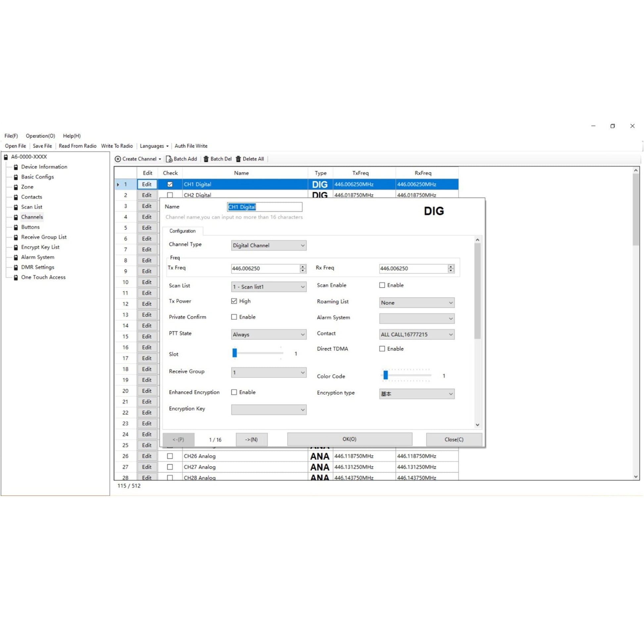Click the channel Name input field
The height and width of the screenshot is (644, 644).
click(x=265, y=207)
